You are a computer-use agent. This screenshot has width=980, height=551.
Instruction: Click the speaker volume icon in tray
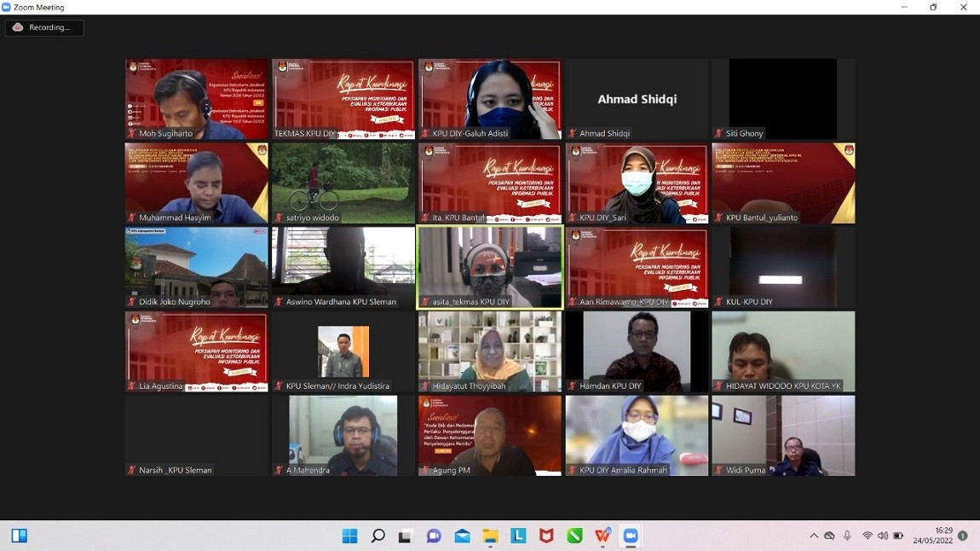tap(883, 536)
